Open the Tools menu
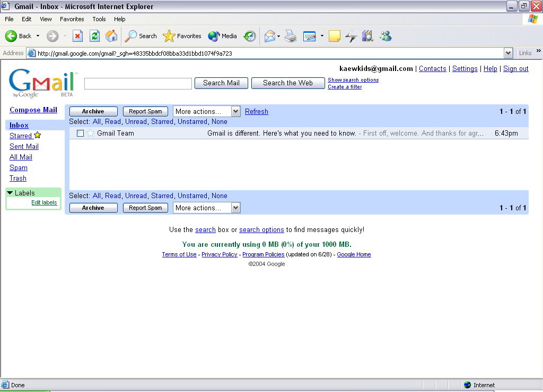Viewport: 543px width, 392px height. pyautogui.click(x=99, y=19)
